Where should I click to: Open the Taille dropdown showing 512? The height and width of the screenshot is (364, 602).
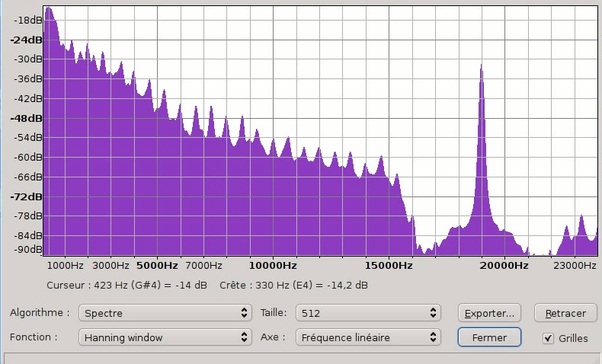(x=368, y=313)
